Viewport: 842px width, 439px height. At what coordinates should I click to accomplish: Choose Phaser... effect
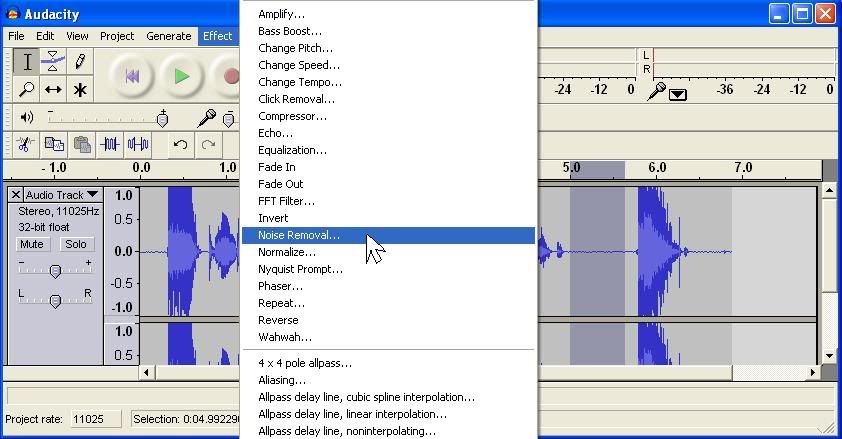point(388,286)
